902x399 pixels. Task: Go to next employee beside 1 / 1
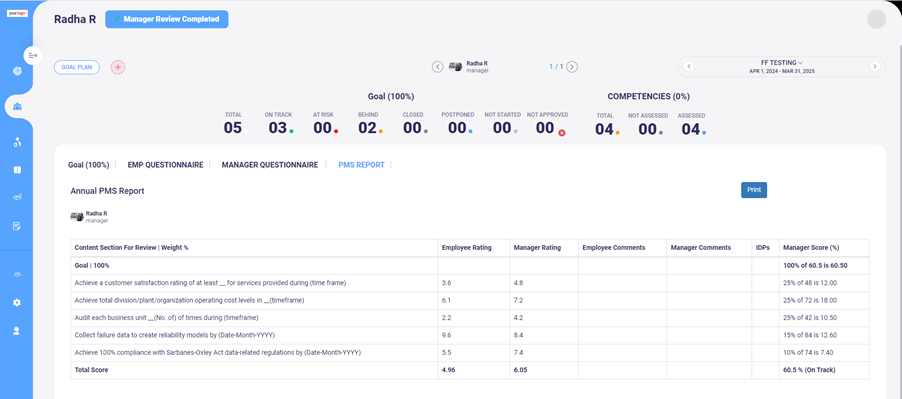coord(572,67)
